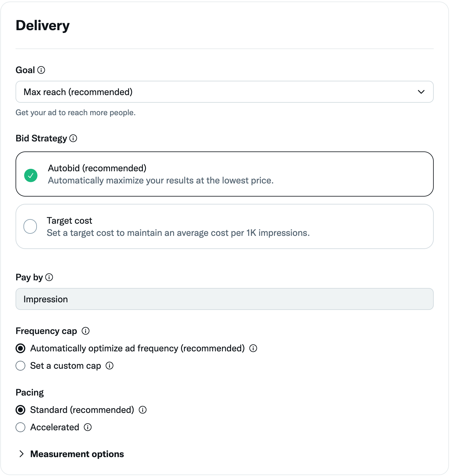The image size is (452, 476).
Task: Select the Autobid (recommended) card
Action: pos(224,174)
